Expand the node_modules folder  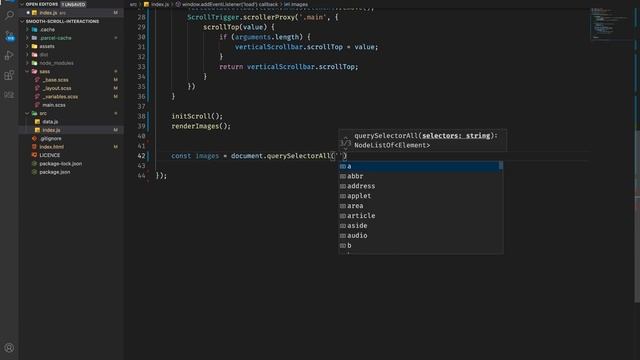pyautogui.click(x=27, y=63)
